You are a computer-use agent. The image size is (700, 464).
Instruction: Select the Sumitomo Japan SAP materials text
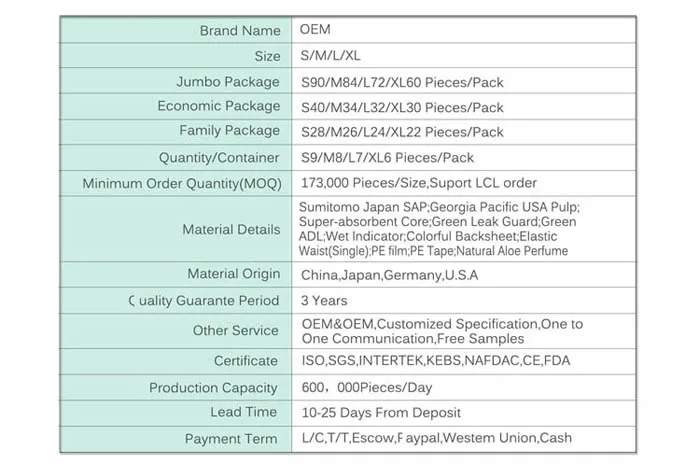point(438,229)
